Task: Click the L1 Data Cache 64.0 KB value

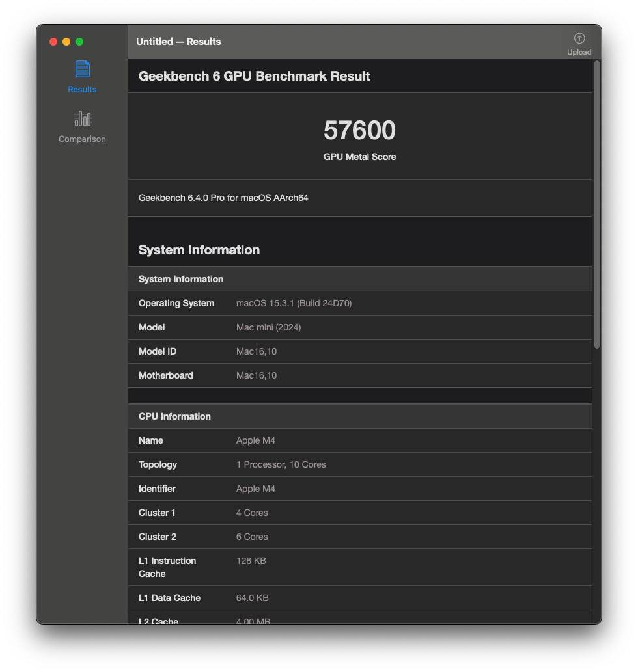Action: click(252, 598)
